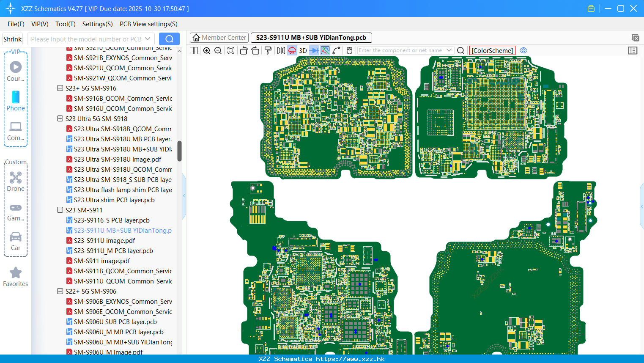The height and width of the screenshot is (363, 644).
Task: Open the ColorScheme button
Action: (x=492, y=50)
